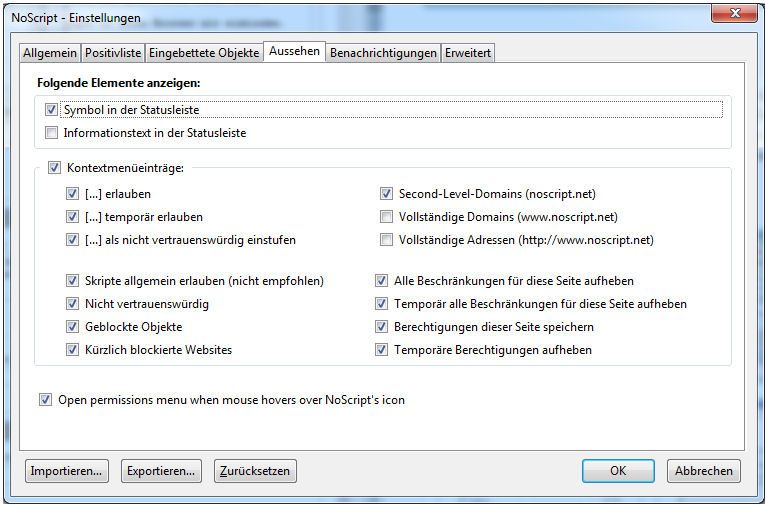Select the Aussehen tab
The height and width of the screenshot is (505, 765).
[294, 51]
